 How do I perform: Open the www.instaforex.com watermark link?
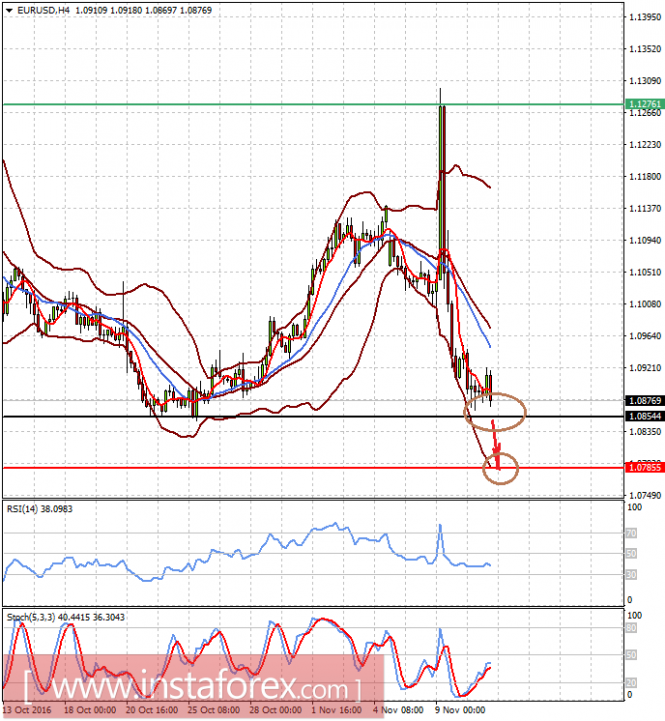(192, 688)
